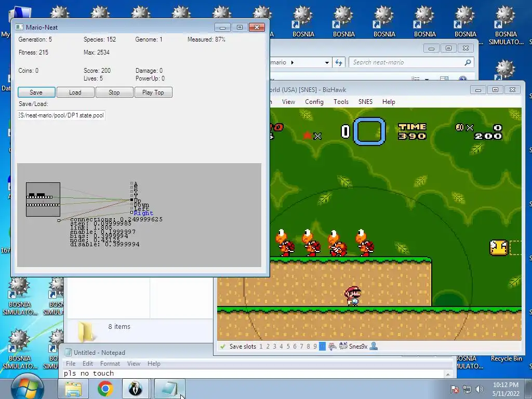The width and height of the screenshot is (532, 399).
Task: Click 'Measured: 87%' text in Mario-Neat
Action: (x=206, y=39)
